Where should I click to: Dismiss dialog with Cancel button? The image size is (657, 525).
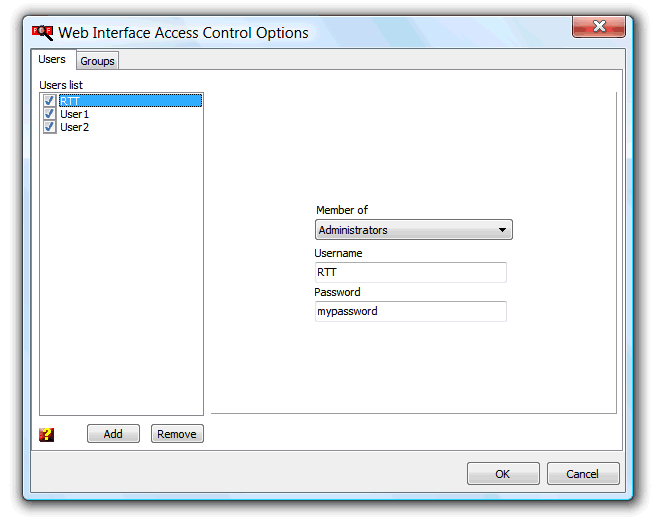tap(582, 473)
